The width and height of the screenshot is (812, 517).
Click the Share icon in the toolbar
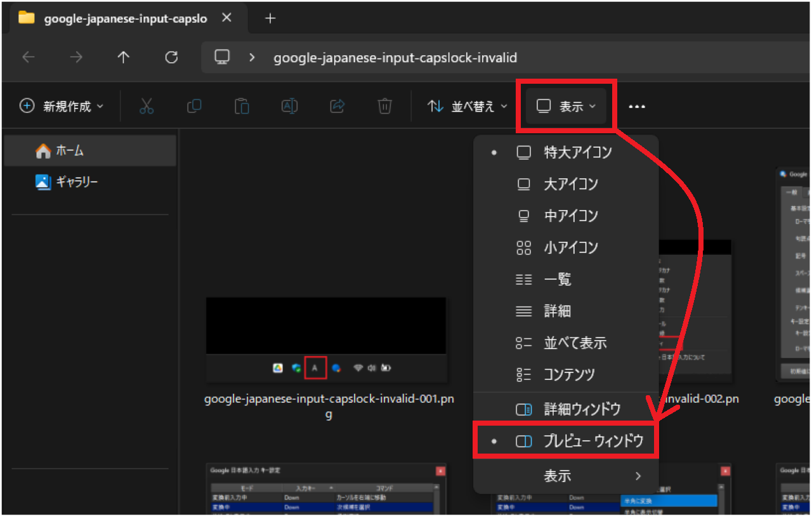click(x=337, y=106)
